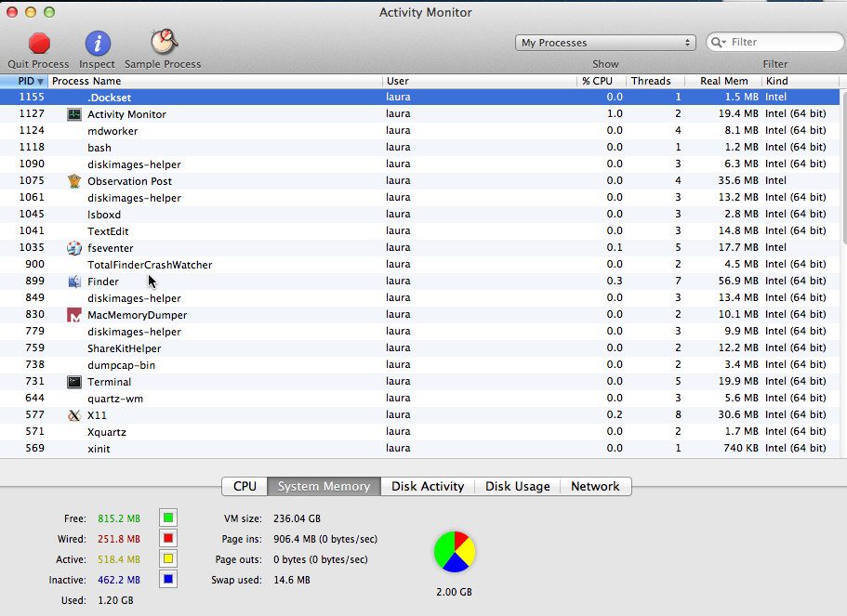Screen dimensions: 847x616
Task: Click the Observation Post process icon
Action: click(x=73, y=180)
